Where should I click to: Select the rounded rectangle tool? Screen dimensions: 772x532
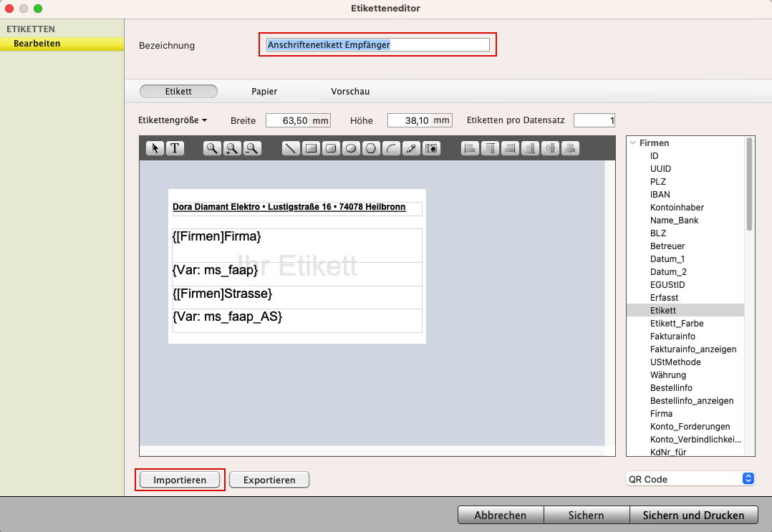(x=331, y=148)
